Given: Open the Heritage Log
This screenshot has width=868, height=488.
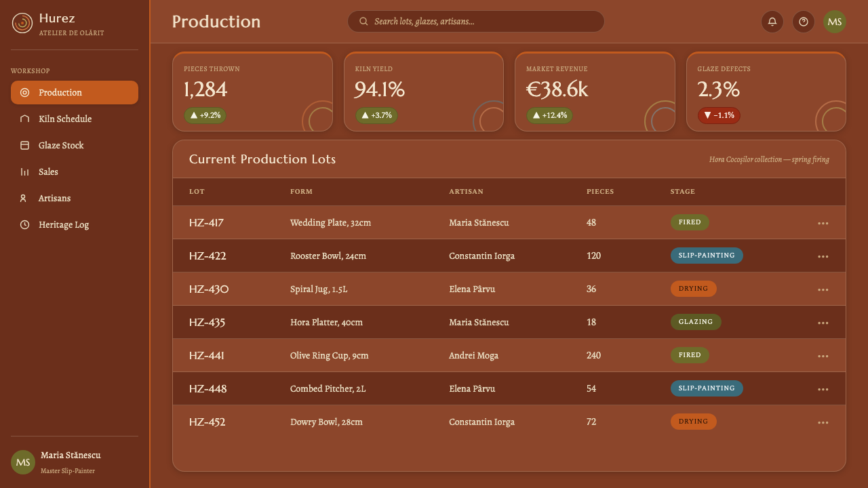Looking at the screenshot, I should (75, 225).
